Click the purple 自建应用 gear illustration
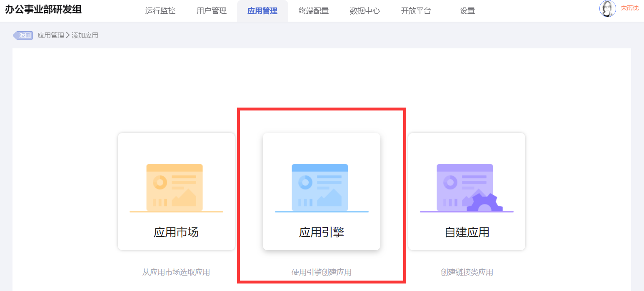 [467, 188]
